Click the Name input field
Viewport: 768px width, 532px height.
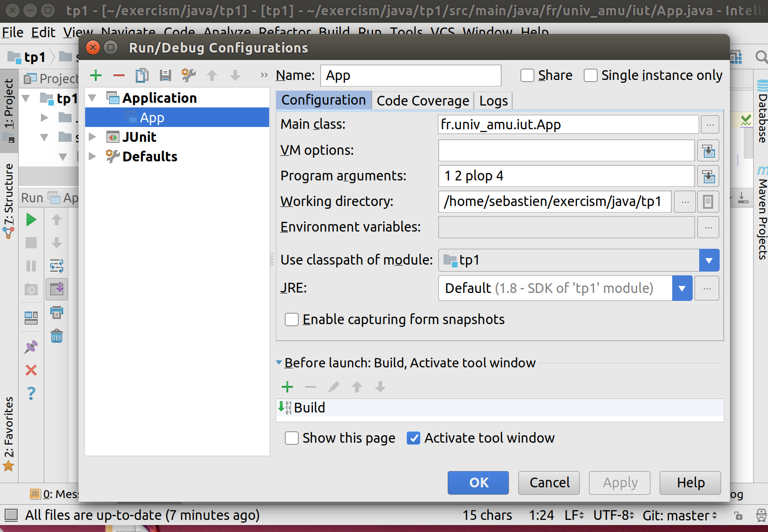point(411,75)
